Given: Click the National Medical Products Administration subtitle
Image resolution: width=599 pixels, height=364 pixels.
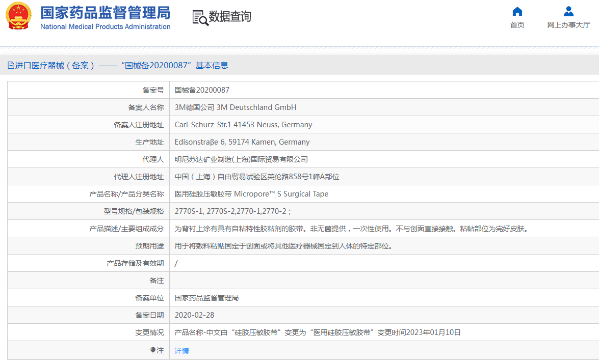Looking at the screenshot, I should tap(105, 27).
